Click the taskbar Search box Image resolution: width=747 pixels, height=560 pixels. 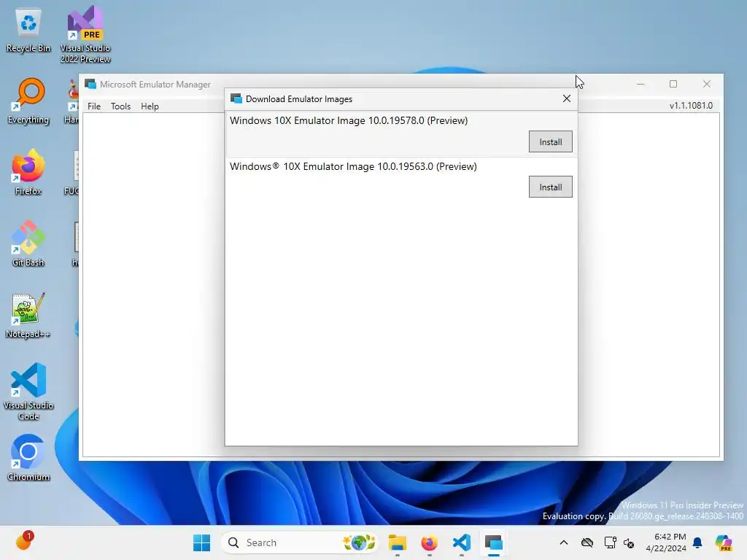300,542
